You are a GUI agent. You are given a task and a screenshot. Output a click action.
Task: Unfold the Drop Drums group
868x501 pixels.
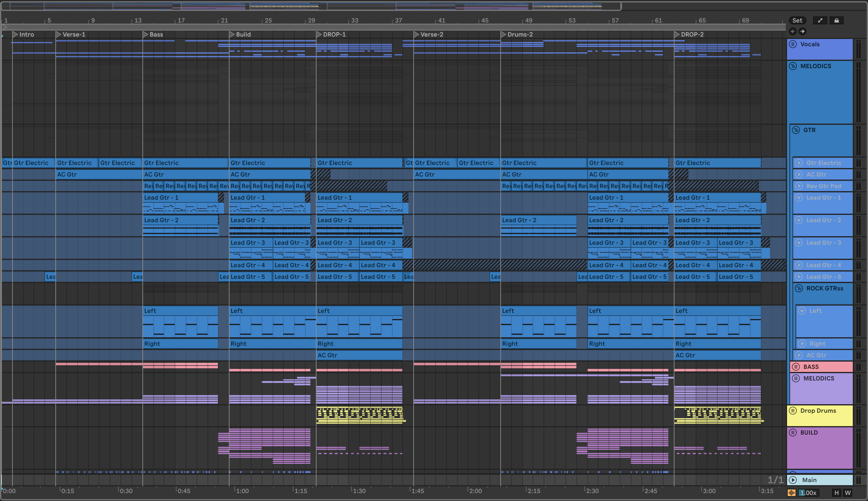793,411
